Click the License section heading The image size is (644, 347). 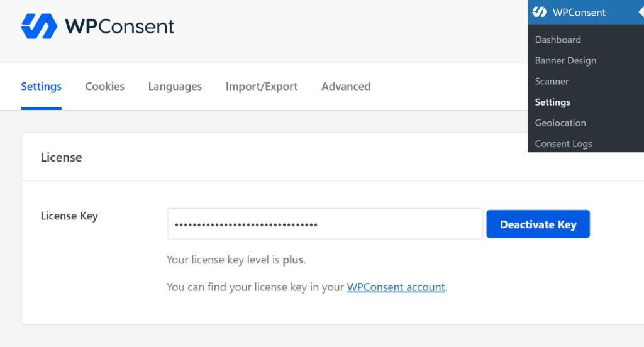coord(61,157)
